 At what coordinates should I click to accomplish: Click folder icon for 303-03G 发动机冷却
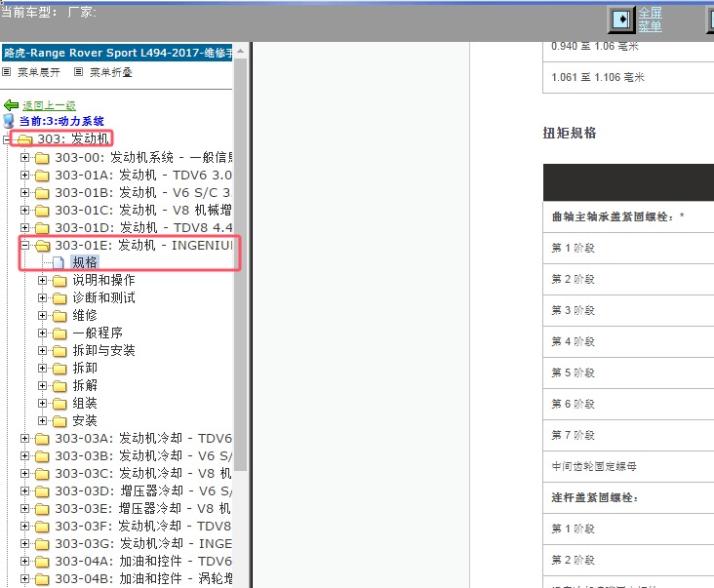click(x=42, y=544)
